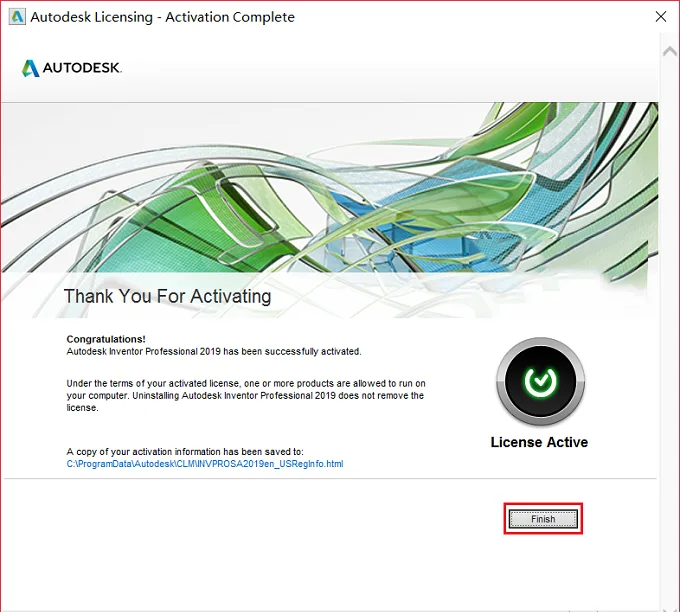The height and width of the screenshot is (612, 680).
Task: Click the Autodesk app icon in title bar
Action: coord(17,17)
